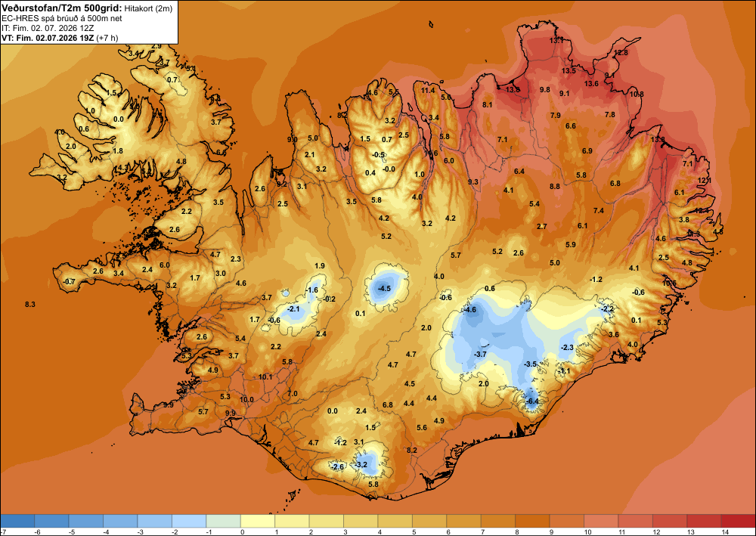Click the -0.7 value on Snæfellsnes tip
756x536 pixels.
pyautogui.click(x=69, y=281)
